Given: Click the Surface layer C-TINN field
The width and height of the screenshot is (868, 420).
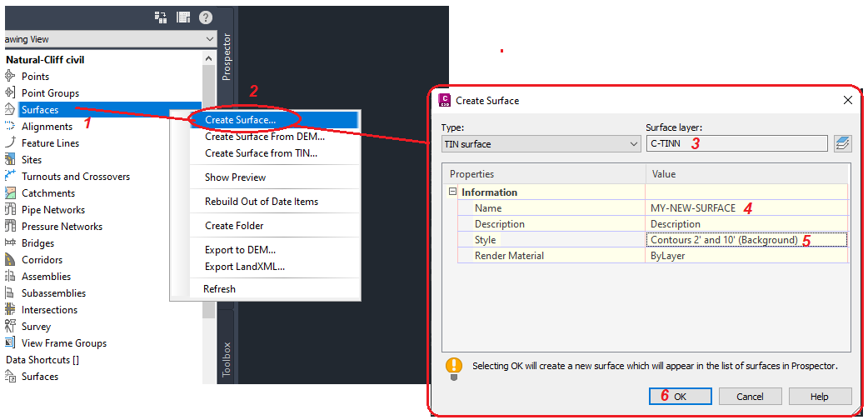Looking at the screenshot, I should tap(737, 144).
